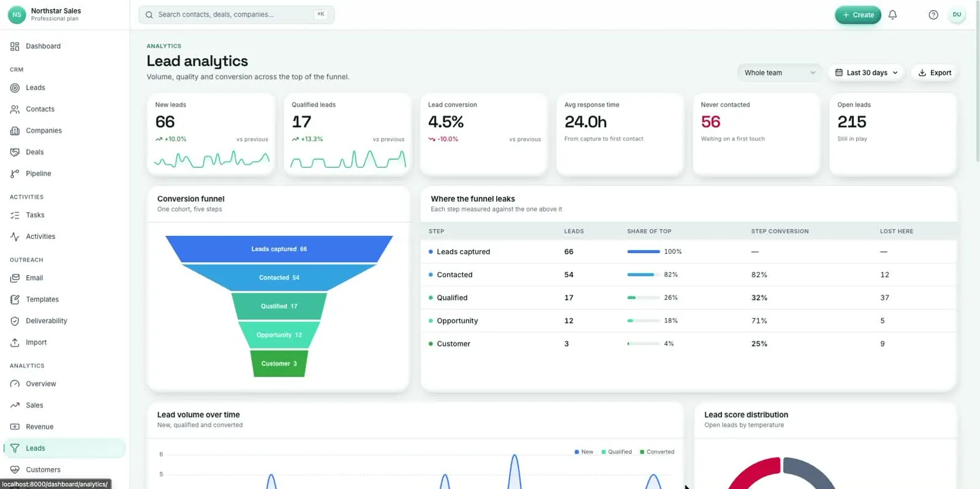Click the Revenue banknote icon
Image resolution: width=980 pixels, height=489 pixels.
pyautogui.click(x=15, y=427)
